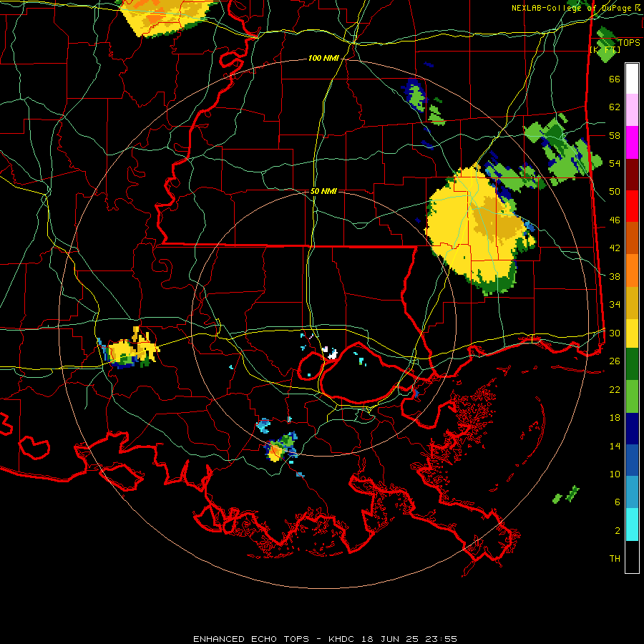This screenshot has width=644, height=644.
Task: Click the "23:55" timestamp in the caption
Action: (441, 639)
